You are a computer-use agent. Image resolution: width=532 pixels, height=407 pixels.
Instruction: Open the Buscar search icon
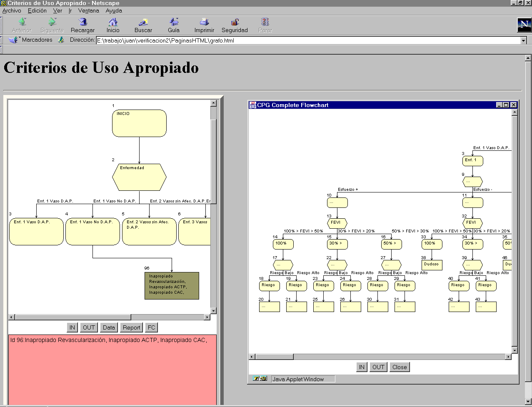pyautogui.click(x=143, y=22)
